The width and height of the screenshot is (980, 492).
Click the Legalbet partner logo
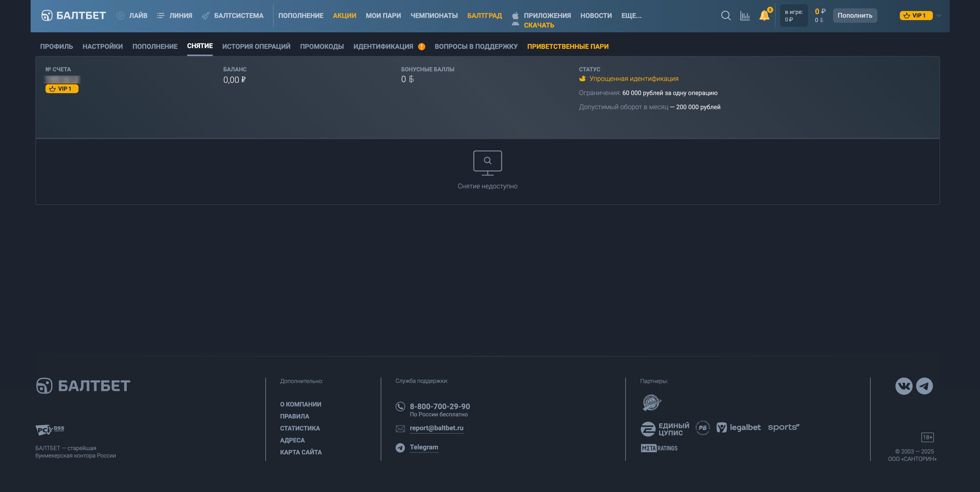[x=739, y=427]
